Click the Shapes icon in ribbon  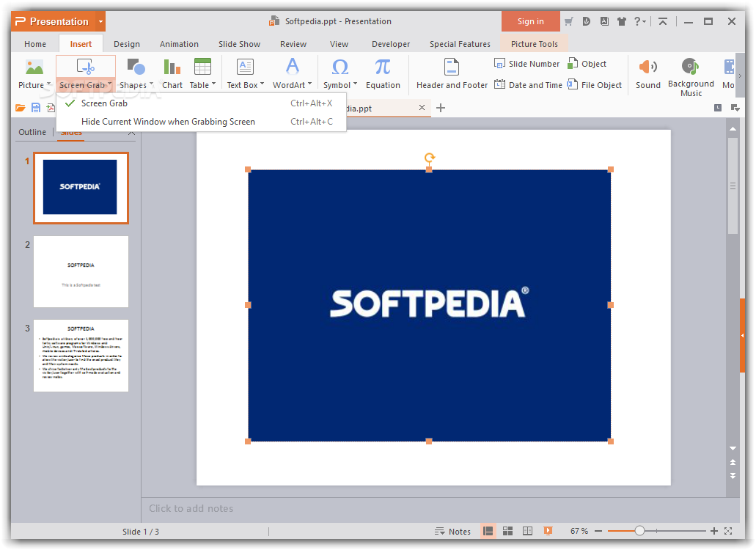[136, 67]
